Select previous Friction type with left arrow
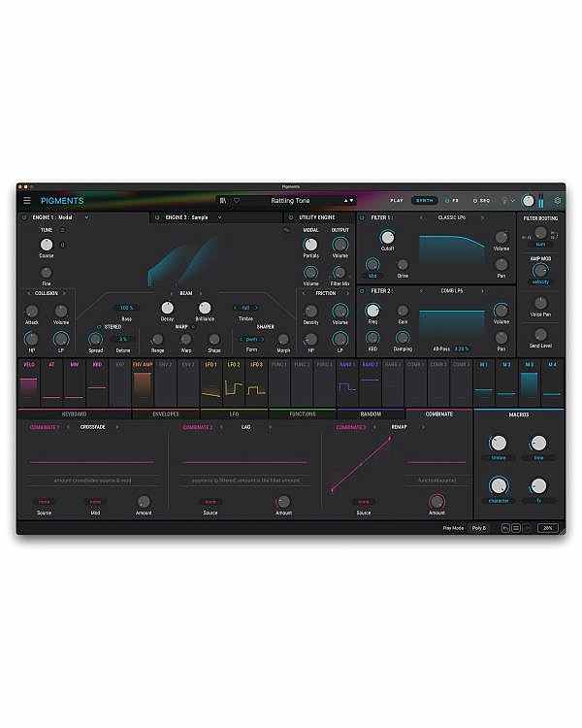This screenshot has height=728, width=582. coord(304,293)
